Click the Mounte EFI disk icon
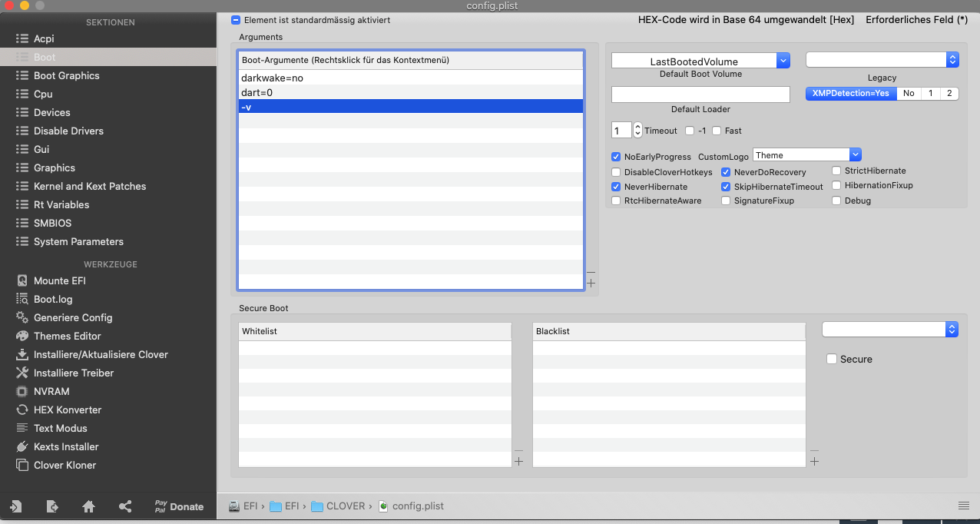This screenshot has width=980, height=524. 22,280
